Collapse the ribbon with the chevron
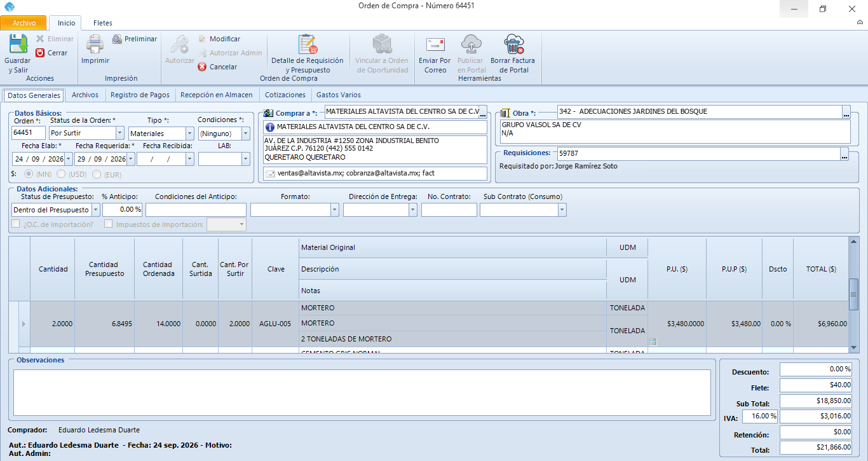Screen dimensions: 868x461 click(860, 22)
